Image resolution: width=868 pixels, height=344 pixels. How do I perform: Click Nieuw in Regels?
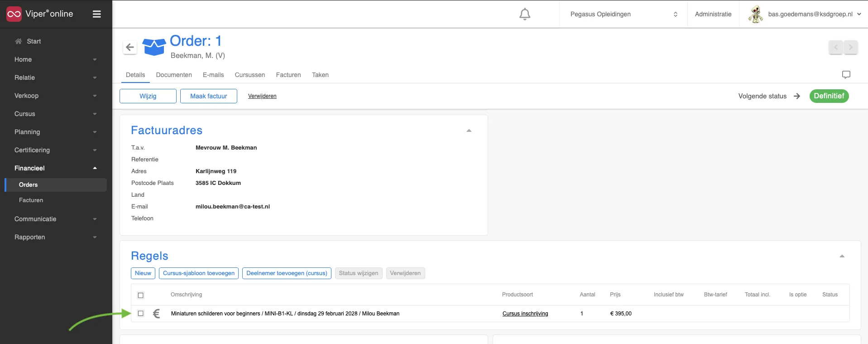143,273
